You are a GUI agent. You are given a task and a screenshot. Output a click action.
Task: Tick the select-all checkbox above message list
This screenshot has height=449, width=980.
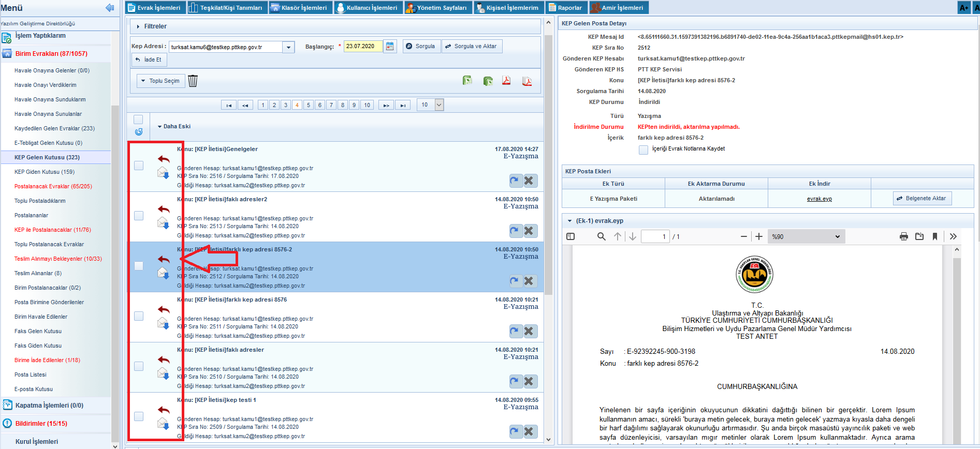(x=138, y=119)
